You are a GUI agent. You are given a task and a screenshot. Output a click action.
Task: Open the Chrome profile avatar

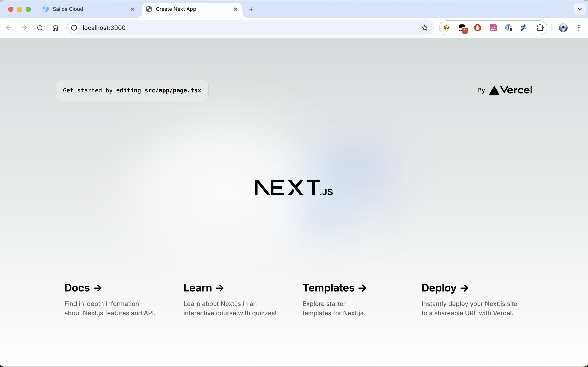563,28
